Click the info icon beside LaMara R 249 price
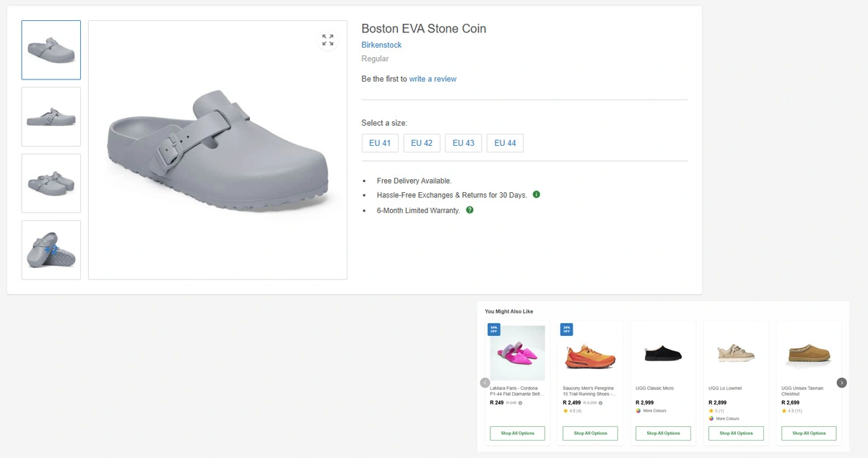The width and height of the screenshot is (868, 458). tap(520, 403)
